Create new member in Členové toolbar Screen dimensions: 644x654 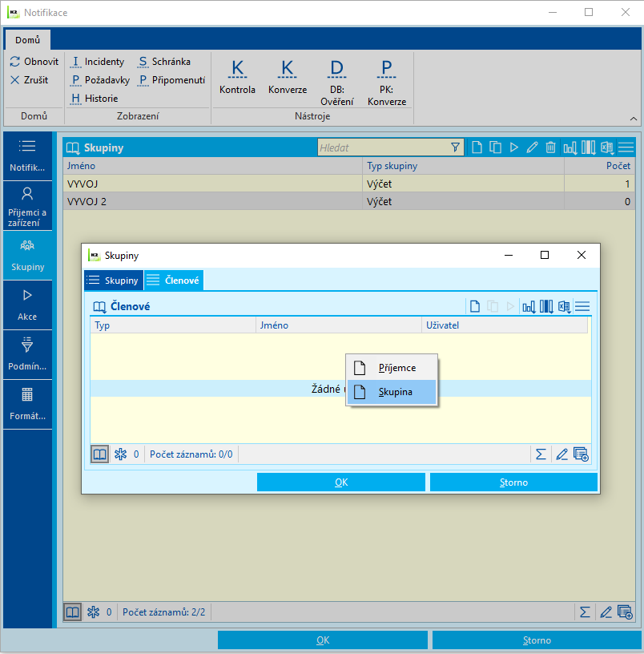475,306
